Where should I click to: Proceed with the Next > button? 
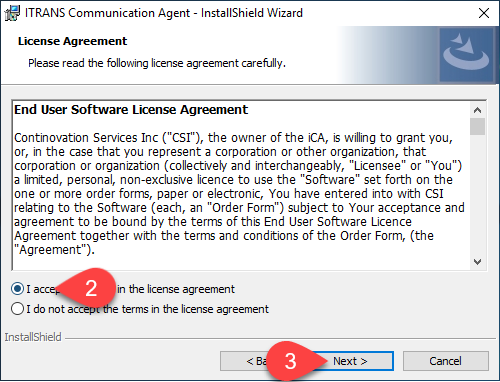coord(350,361)
